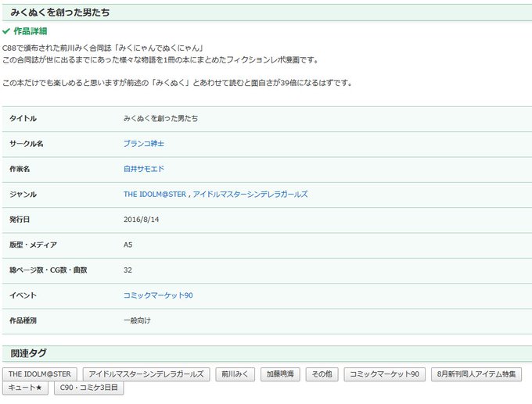Open author link 白井サモエド
532x404 pixels.
click(144, 169)
